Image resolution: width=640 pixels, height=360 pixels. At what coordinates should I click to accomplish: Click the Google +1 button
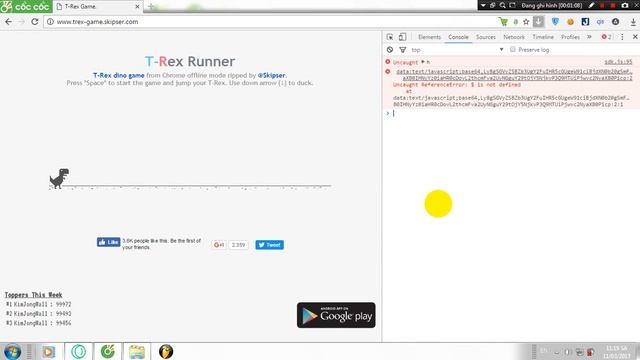pos(219,245)
